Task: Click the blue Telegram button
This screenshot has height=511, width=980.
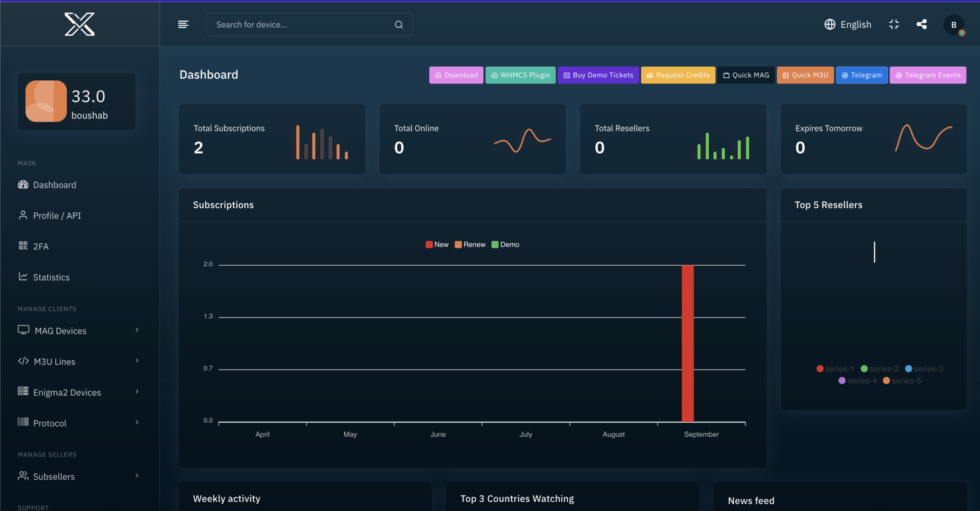Action: 862,75
